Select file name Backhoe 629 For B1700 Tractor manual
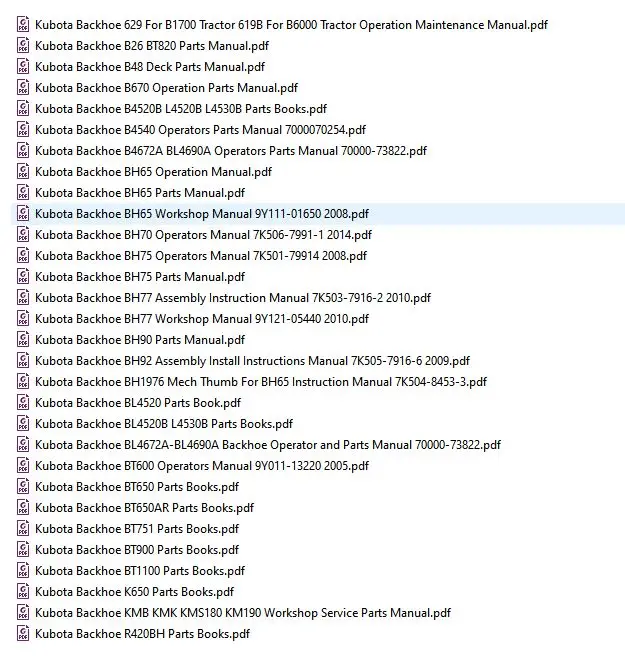Viewport: 625px width, 669px height. pos(291,25)
